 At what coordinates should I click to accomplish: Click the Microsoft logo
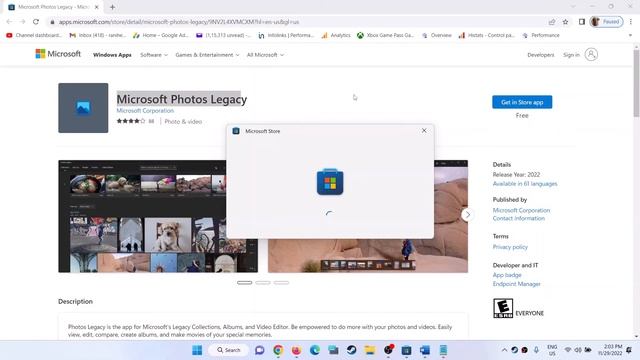pyautogui.click(x=58, y=54)
